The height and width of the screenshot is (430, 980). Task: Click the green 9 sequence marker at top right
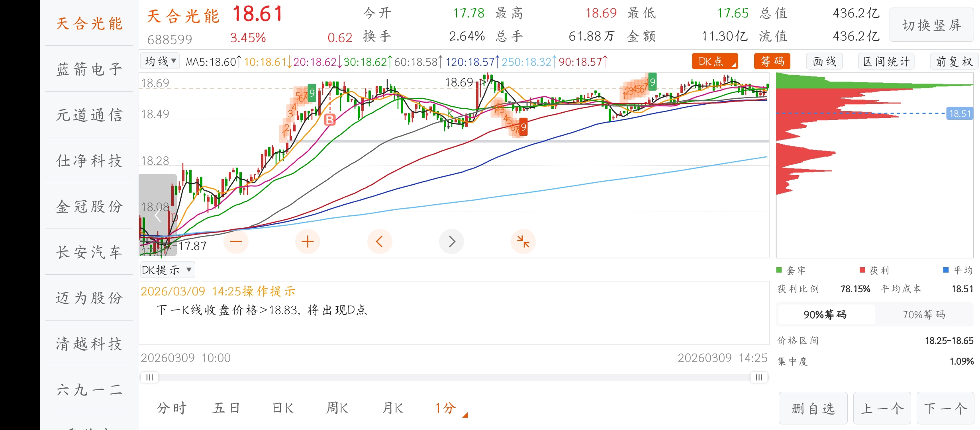pos(652,82)
